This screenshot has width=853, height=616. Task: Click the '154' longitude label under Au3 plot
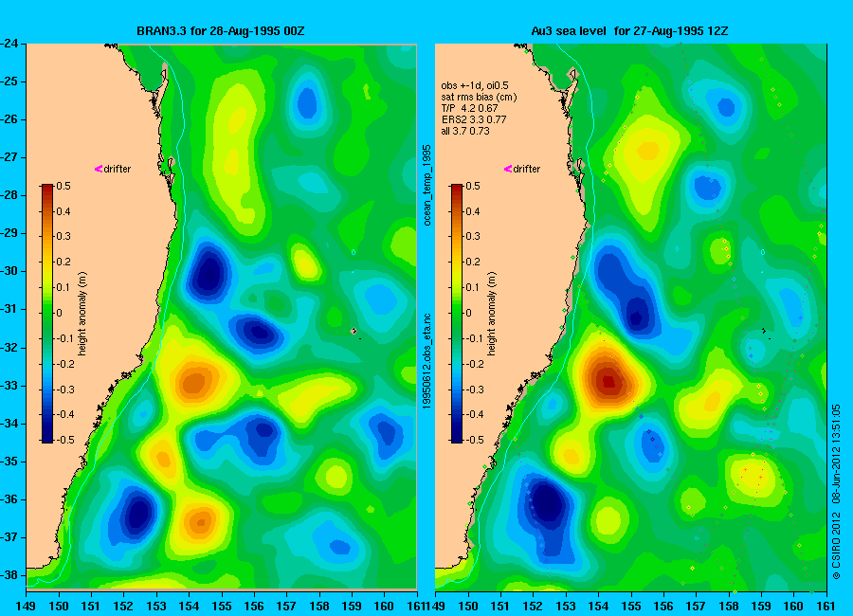pos(598,606)
